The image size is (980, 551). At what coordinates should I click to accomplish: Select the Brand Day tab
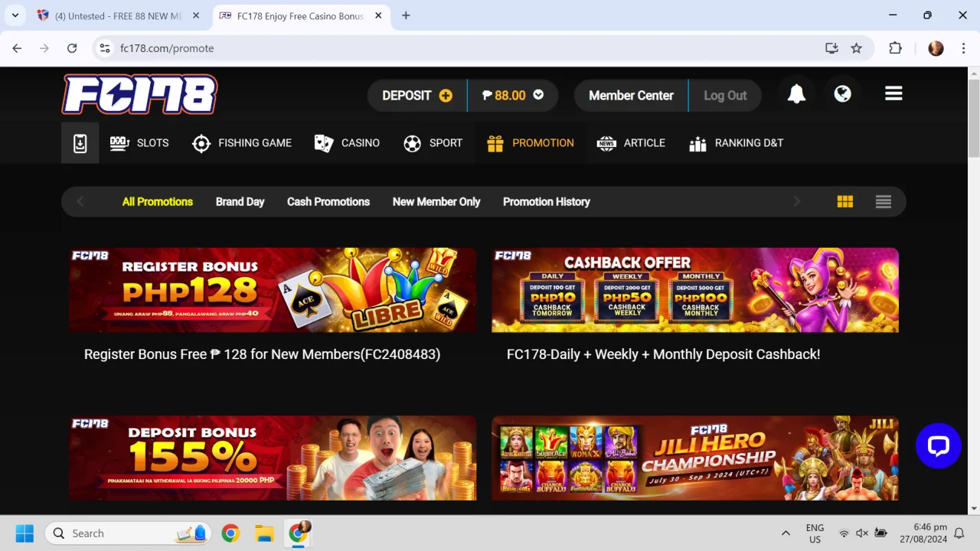tap(240, 202)
